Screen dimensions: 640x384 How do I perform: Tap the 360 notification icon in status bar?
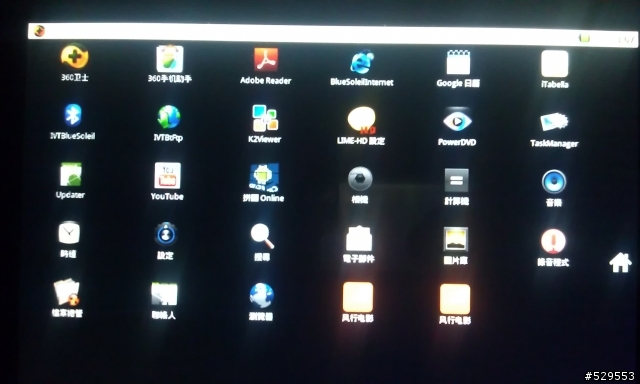(x=39, y=31)
